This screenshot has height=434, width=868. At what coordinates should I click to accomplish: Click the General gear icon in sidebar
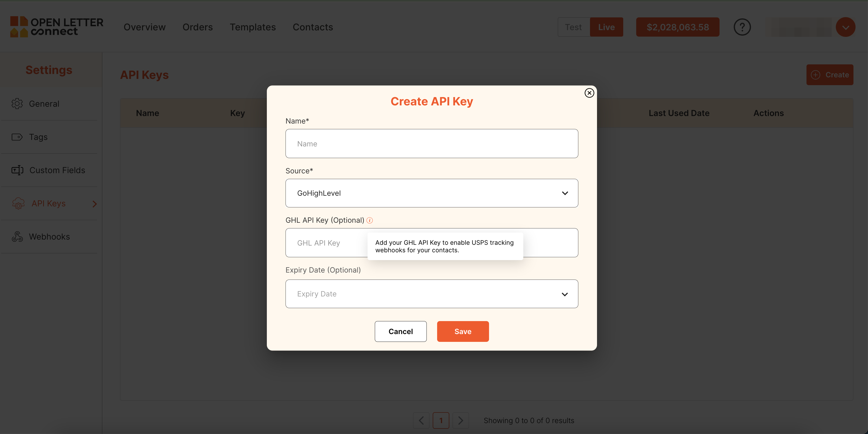click(17, 104)
